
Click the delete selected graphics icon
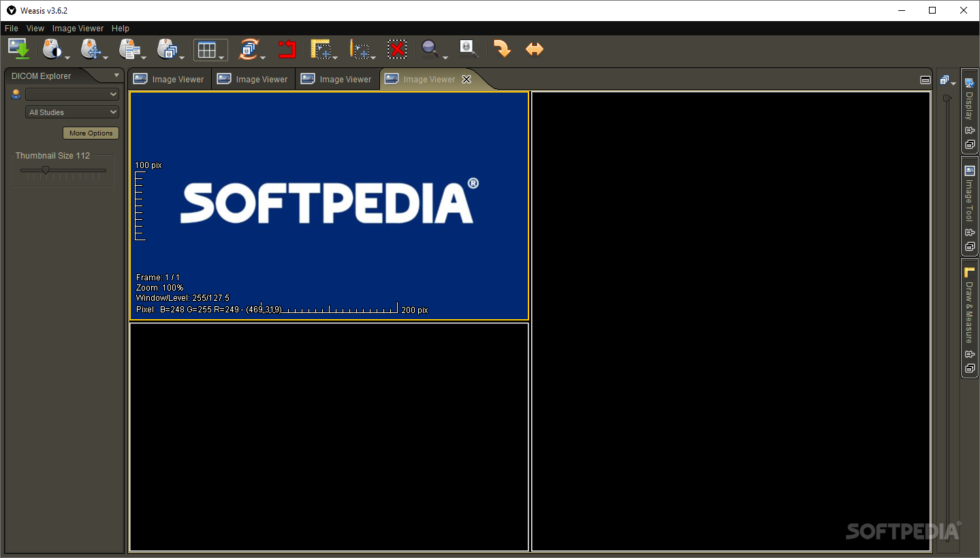coord(397,49)
